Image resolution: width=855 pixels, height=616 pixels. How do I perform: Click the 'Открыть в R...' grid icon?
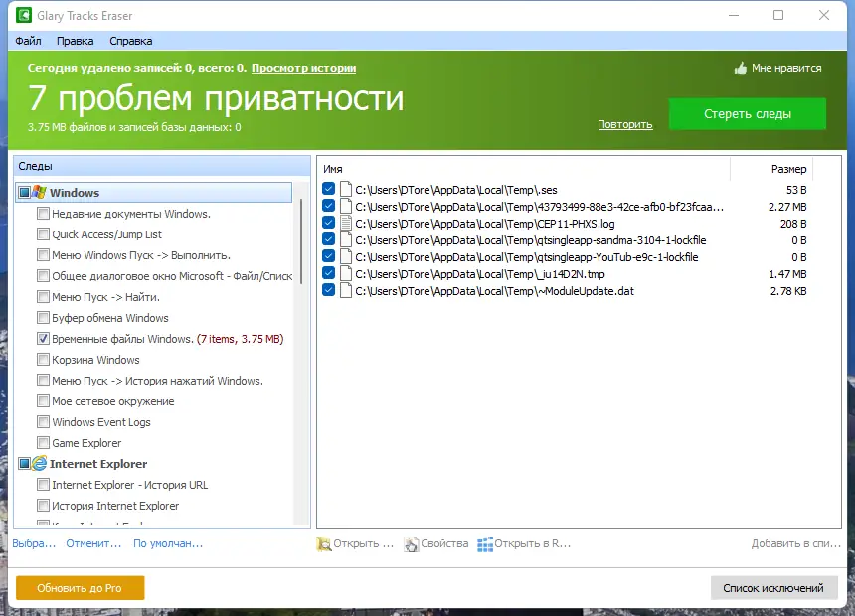click(484, 543)
